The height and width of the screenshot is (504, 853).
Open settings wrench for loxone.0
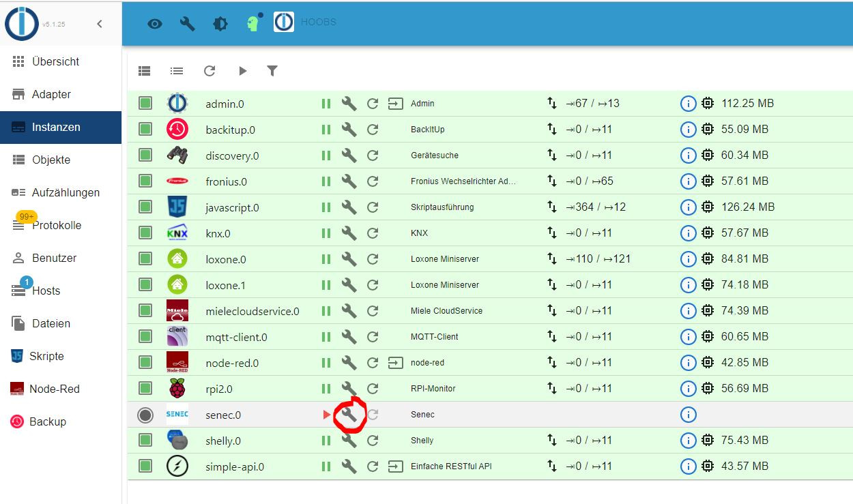[x=349, y=259]
